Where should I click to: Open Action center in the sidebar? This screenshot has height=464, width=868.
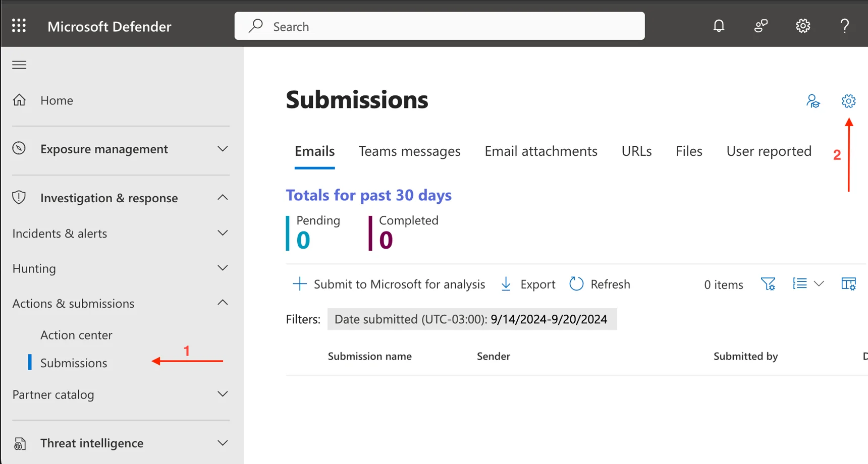76,335
